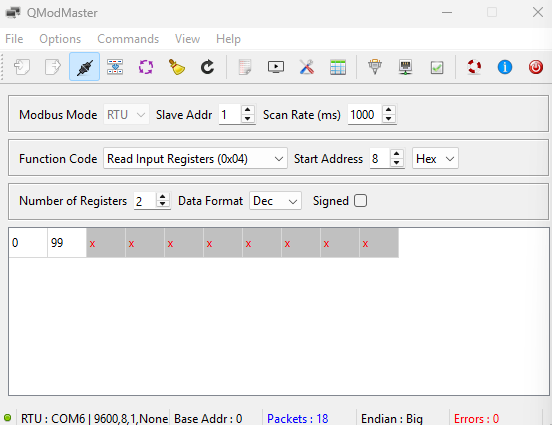Click the Start Address input field

(380, 158)
